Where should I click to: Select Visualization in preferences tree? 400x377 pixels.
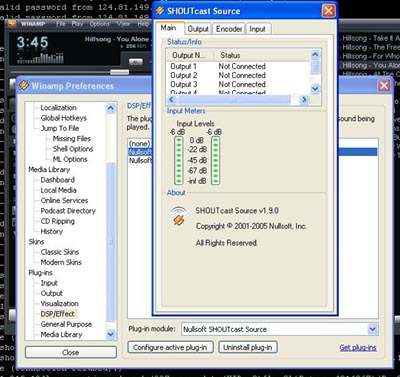click(x=59, y=303)
